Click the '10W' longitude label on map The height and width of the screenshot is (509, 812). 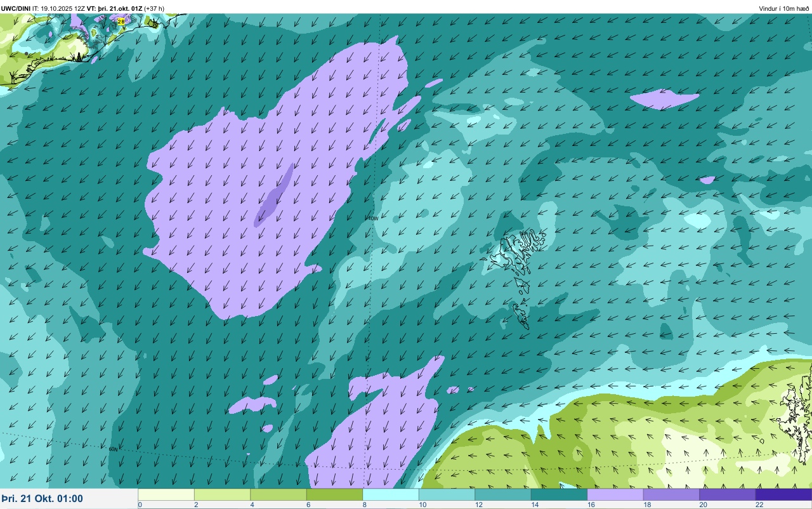pos(373,218)
